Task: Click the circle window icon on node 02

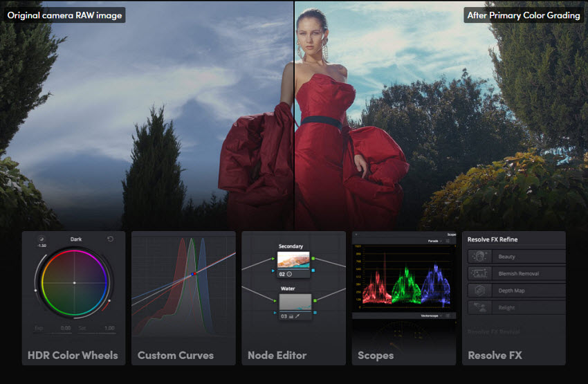Action: 289,274
